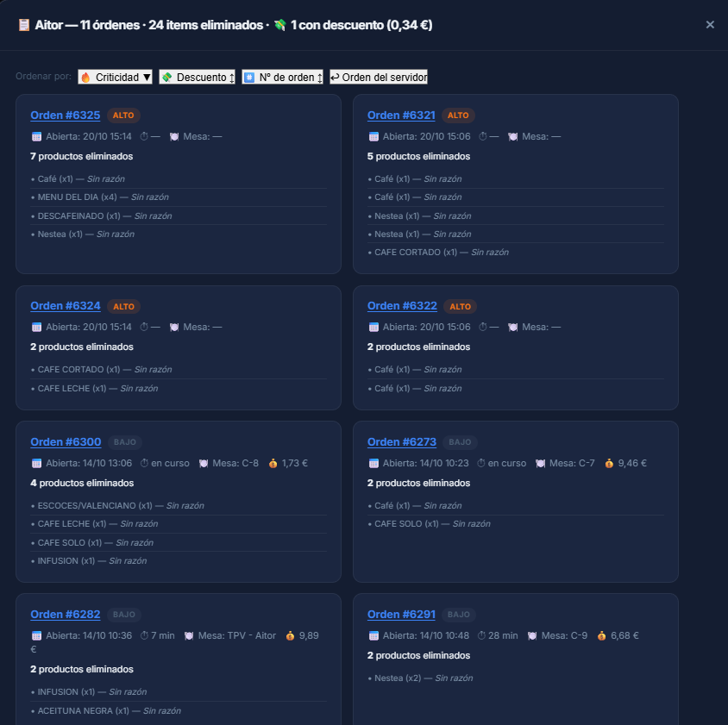The image size is (728, 725).
Task: Click 'Abierta: 14/10 13:06' date text
Action: click(89, 463)
